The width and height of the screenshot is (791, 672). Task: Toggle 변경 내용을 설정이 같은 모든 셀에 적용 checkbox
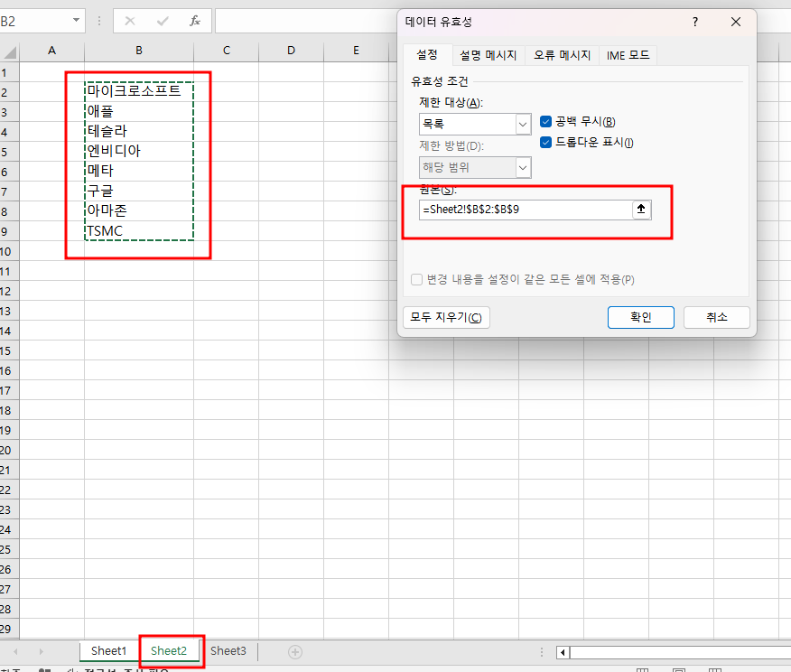point(416,279)
